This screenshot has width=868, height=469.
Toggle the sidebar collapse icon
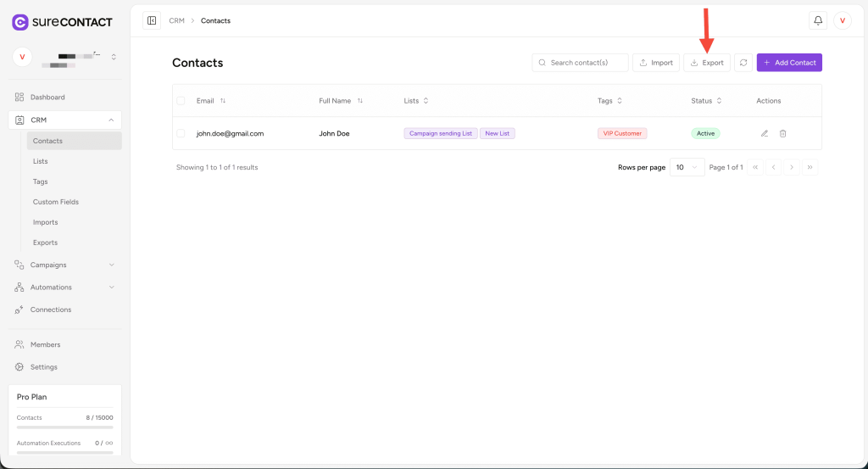[152, 20]
